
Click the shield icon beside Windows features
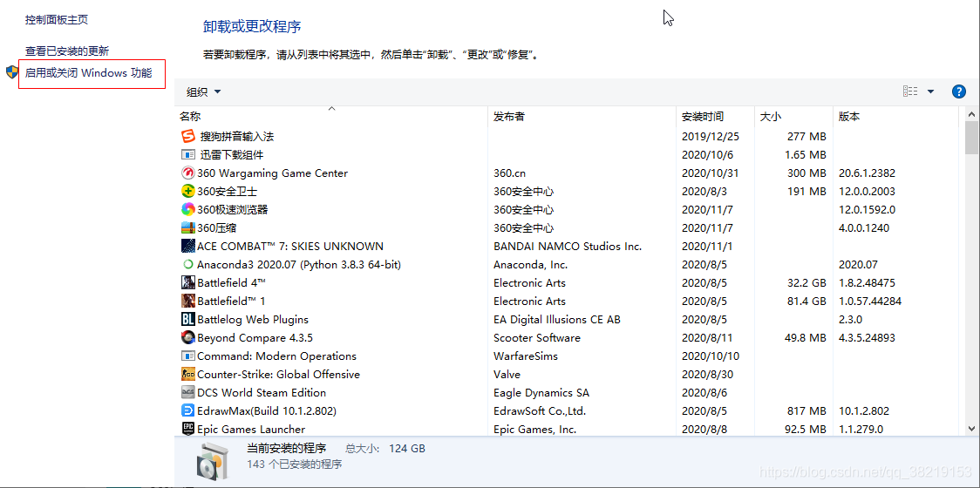12,71
